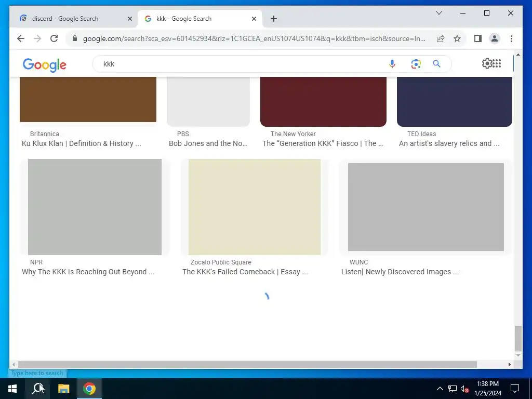Open the TED Ideas image thumbnail

coord(454,101)
